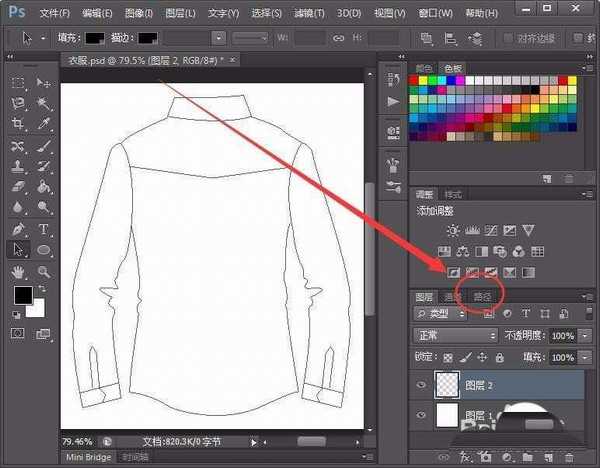Select the Pen tool
This screenshot has height=468, width=600.
tap(18, 229)
